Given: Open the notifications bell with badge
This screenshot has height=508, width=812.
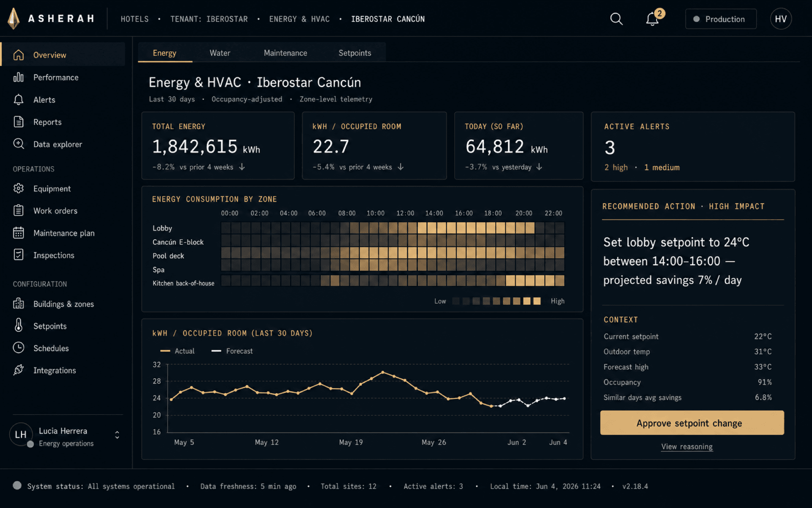Looking at the screenshot, I should [653, 19].
